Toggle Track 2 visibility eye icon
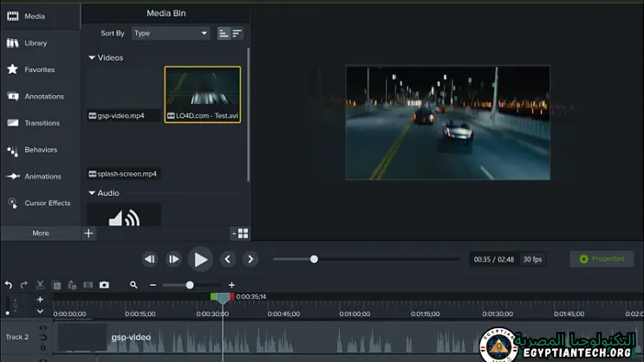This screenshot has height=362, width=644. [x=43, y=328]
